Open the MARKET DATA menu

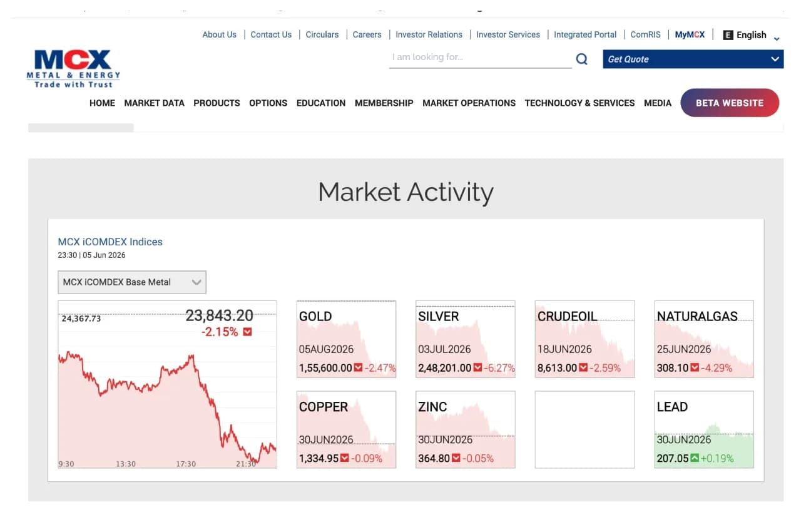pyautogui.click(x=154, y=103)
